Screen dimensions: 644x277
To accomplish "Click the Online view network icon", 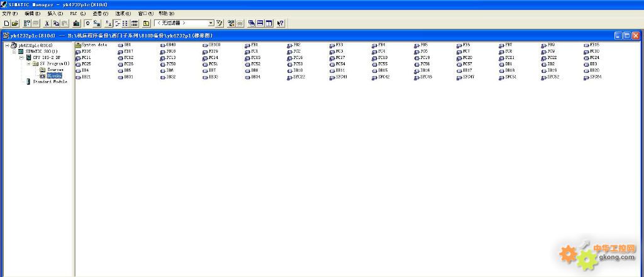I will (96, 23).
